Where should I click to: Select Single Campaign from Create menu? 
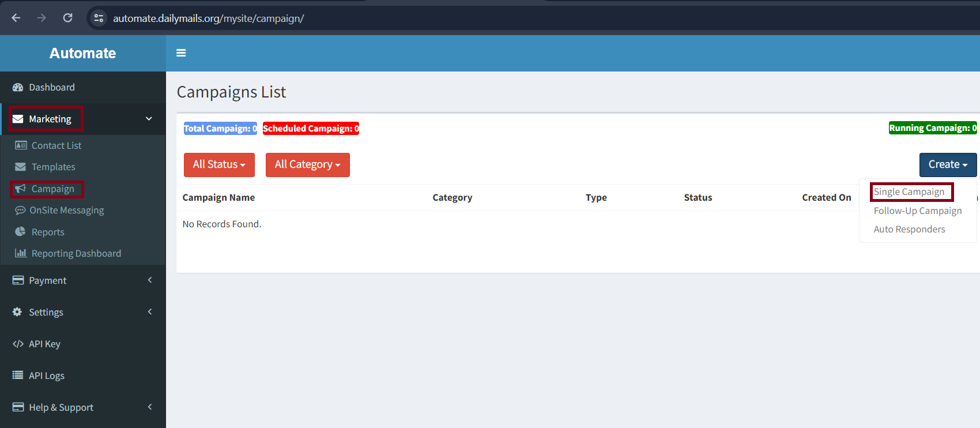pyautogui.click(x=909, y=192)
